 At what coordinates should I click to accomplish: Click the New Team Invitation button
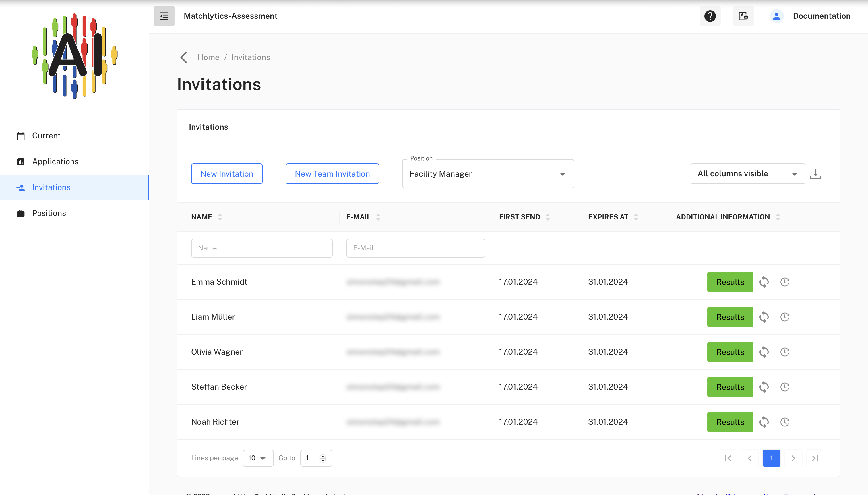pos(332,174)
